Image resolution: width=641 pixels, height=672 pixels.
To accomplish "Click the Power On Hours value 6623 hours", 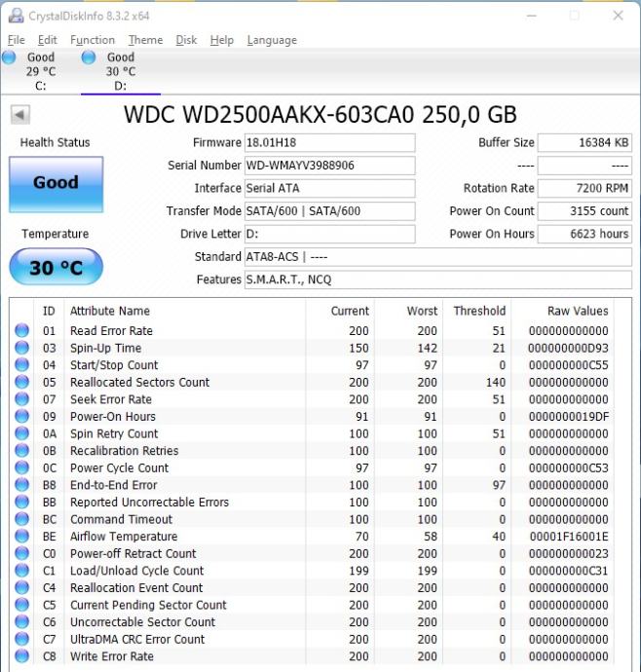I will point(584,234).
